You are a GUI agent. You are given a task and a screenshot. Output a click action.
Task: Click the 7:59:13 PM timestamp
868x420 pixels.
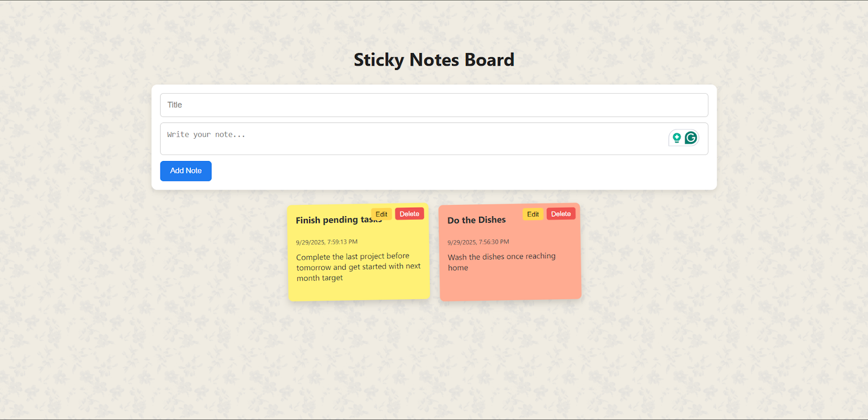coord(327,242)
